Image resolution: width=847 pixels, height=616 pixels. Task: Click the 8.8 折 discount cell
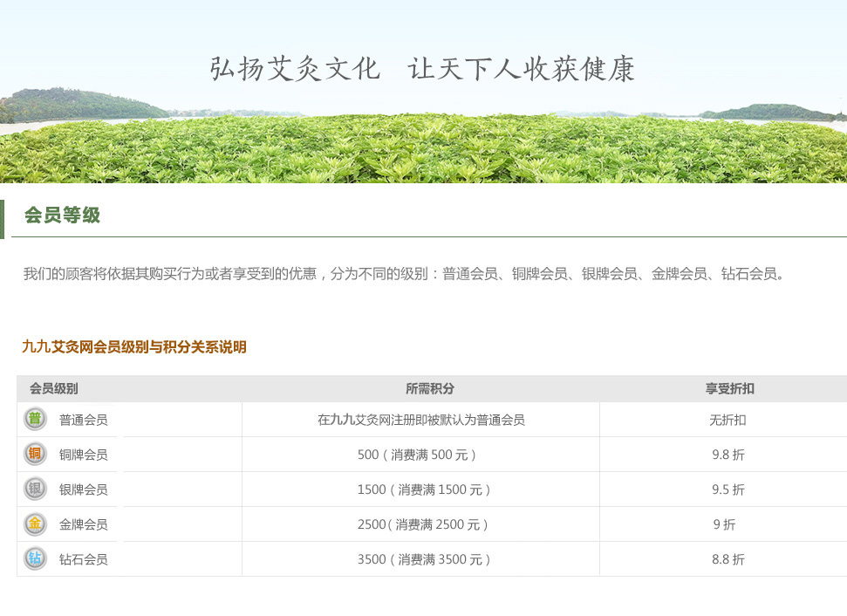coord(727,559)
